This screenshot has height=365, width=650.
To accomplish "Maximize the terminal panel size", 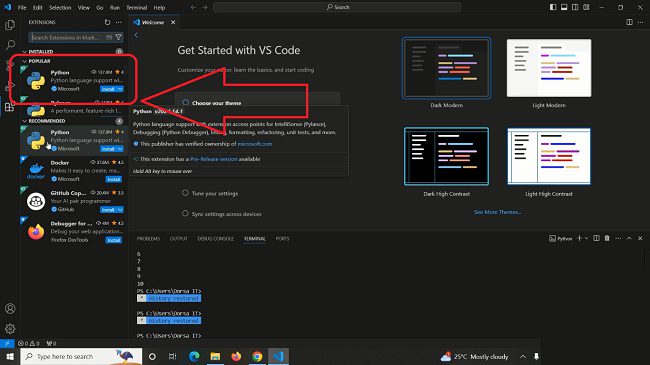I will point(629,238).
